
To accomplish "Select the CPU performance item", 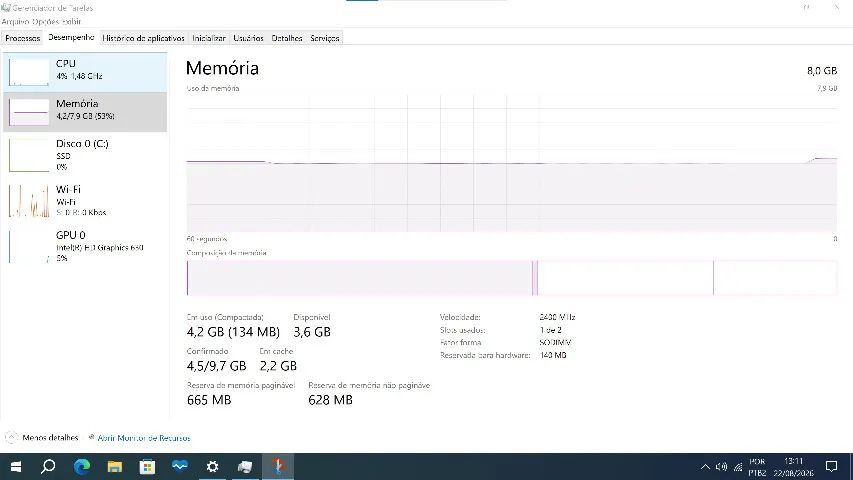I will click(85, 72).
